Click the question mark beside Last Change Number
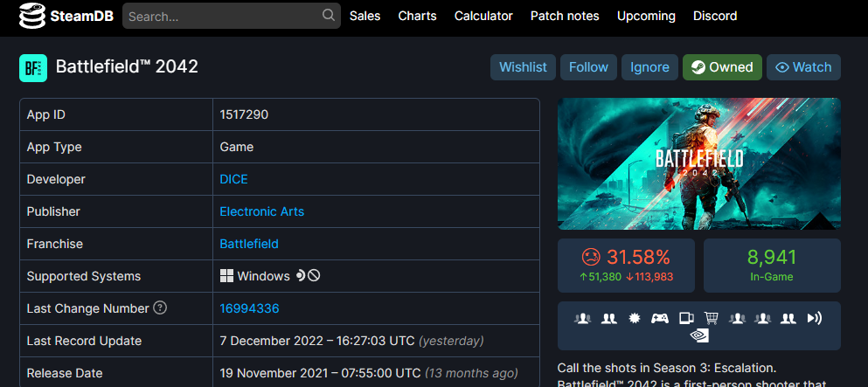 click(x=160, y=308)
